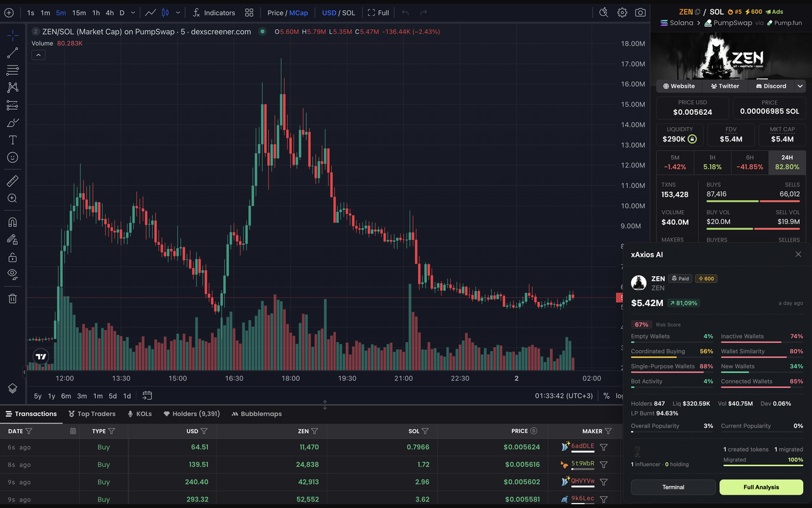Open the pattern drawing tools
This screenshot has height=508, width=812.
12,88
